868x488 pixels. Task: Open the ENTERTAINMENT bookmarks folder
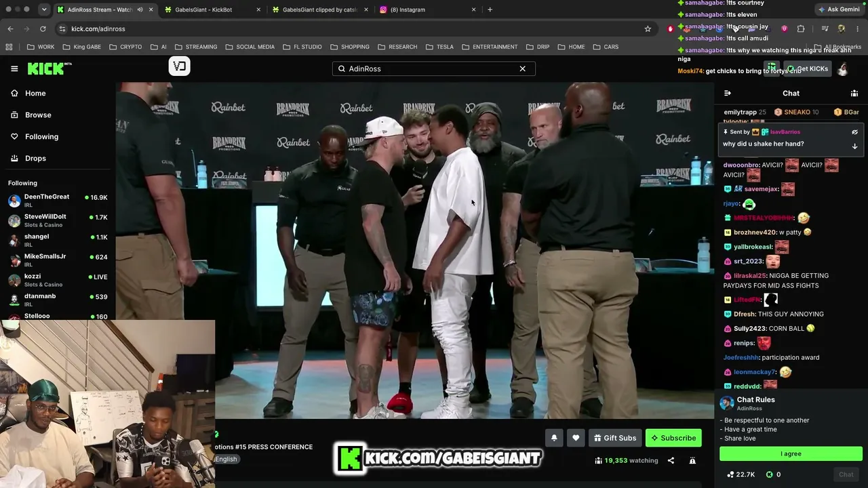[489, 47]
